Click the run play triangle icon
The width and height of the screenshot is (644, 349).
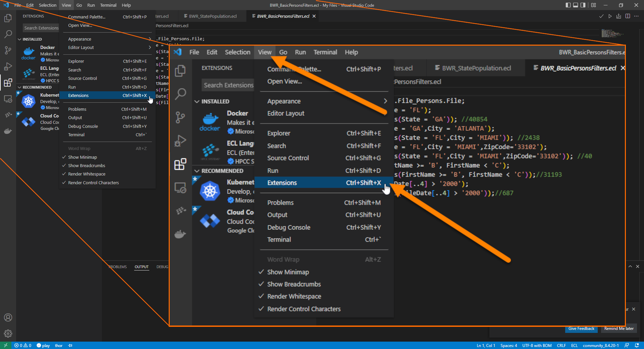pos(610,16)
